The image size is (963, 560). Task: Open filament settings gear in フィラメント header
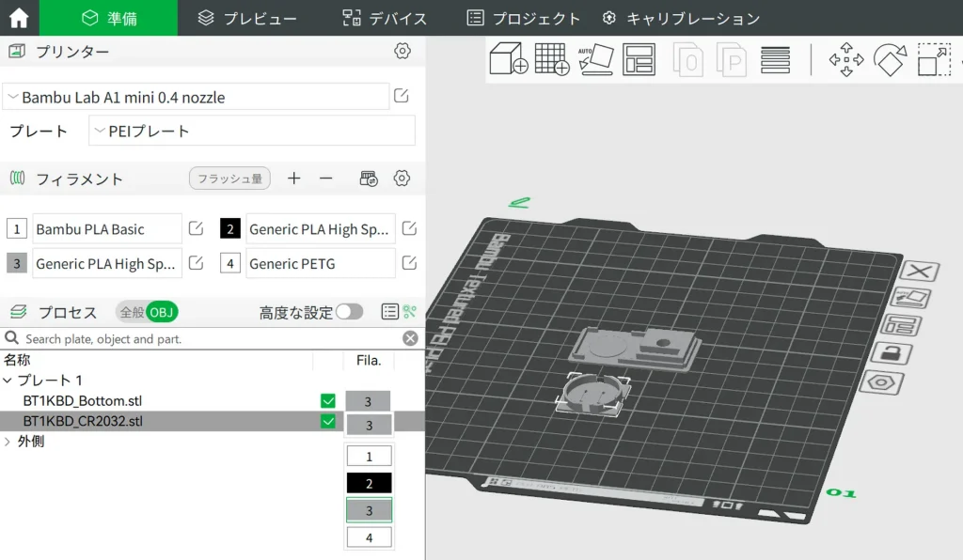[402, 179]
